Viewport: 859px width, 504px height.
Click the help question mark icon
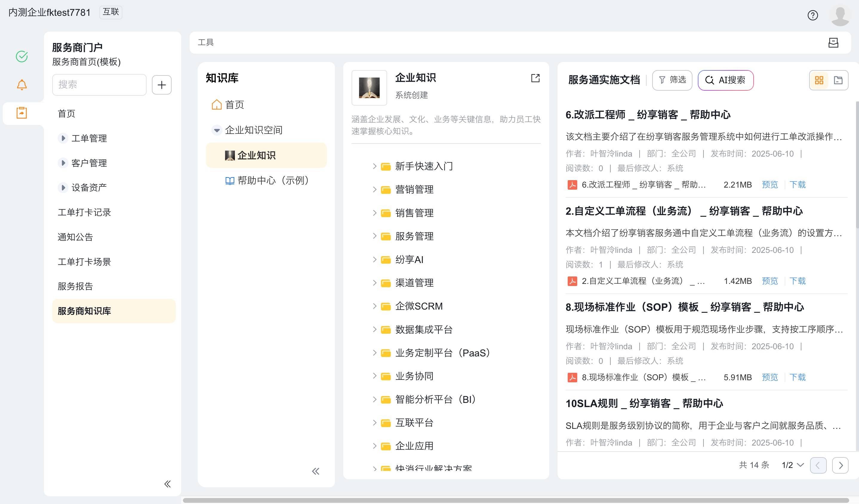pos(812,15)
